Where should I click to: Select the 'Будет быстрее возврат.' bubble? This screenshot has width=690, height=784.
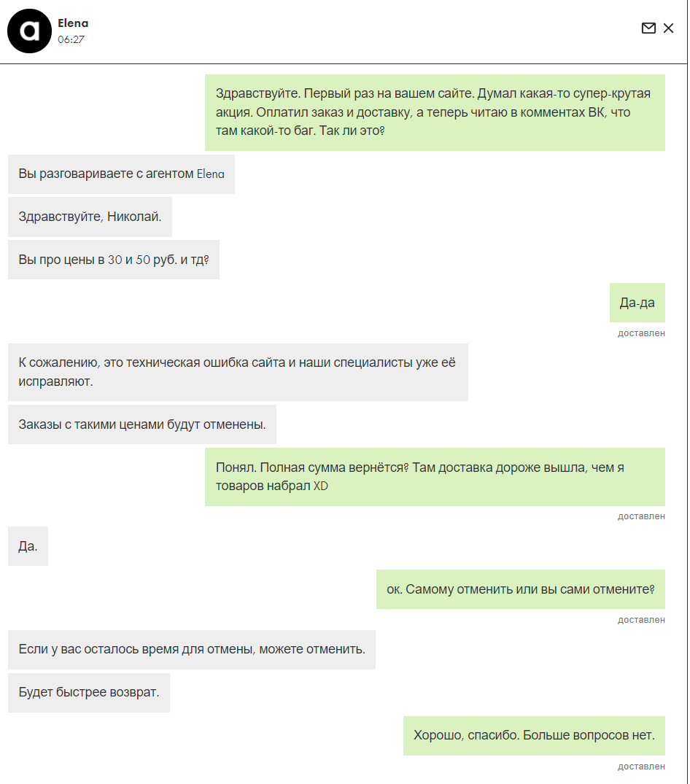(x=89, y=693)
